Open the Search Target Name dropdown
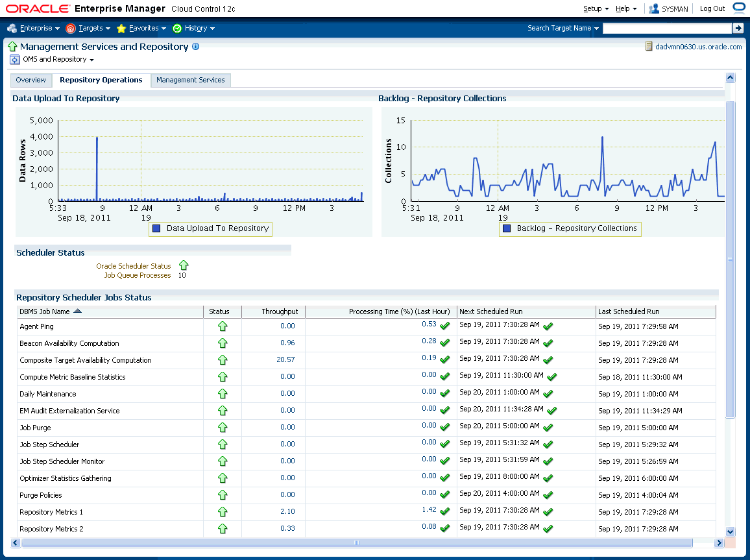The height and width of the screenshot is (560, 750). [563, 28]
